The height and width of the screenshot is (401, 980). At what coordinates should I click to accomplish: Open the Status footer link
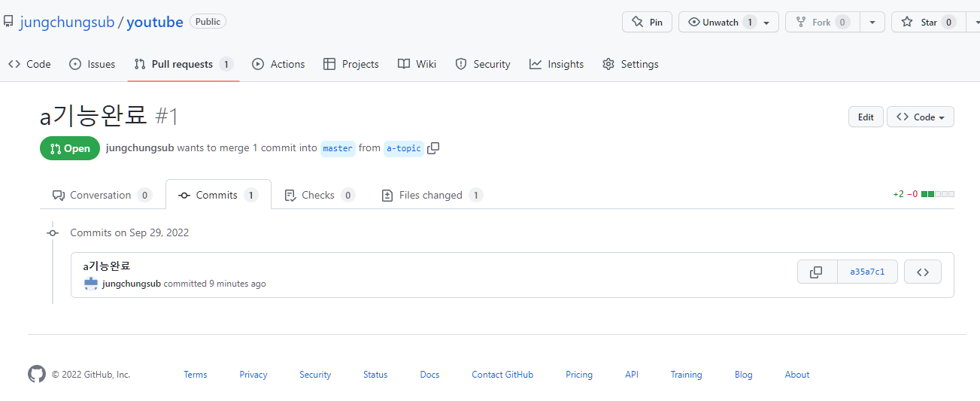375,374
